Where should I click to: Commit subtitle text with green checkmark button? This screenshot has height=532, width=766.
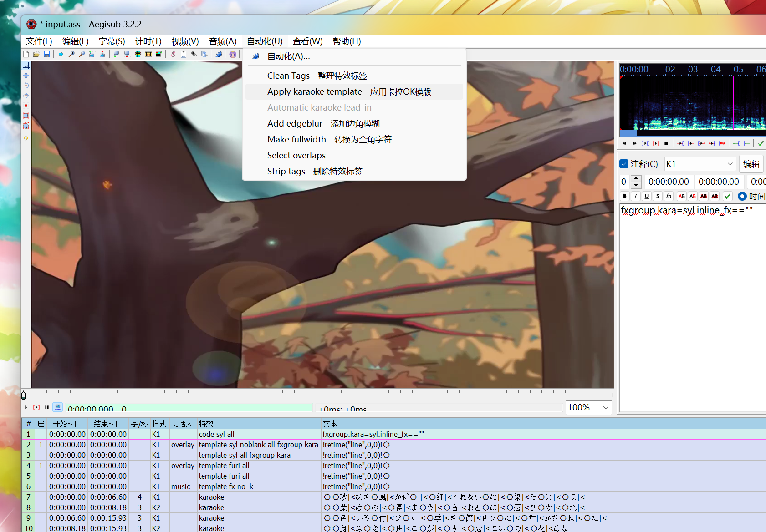pyautogui.click(x=728, y=196)
